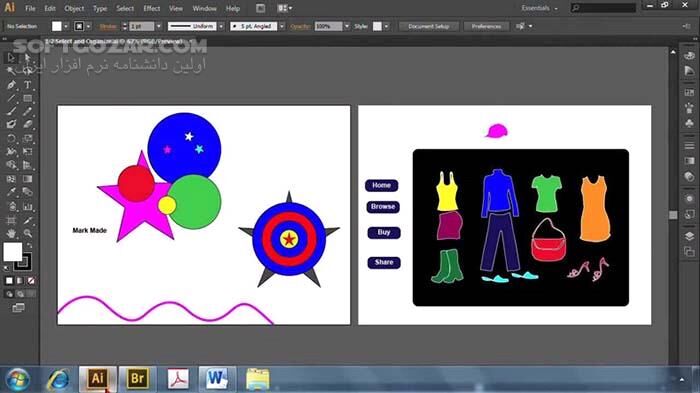Image resolution: width=700 pixels, height=393 pixels.
Task: Open 5 pt. Angled brush dropdown
Action: (282, 26)
